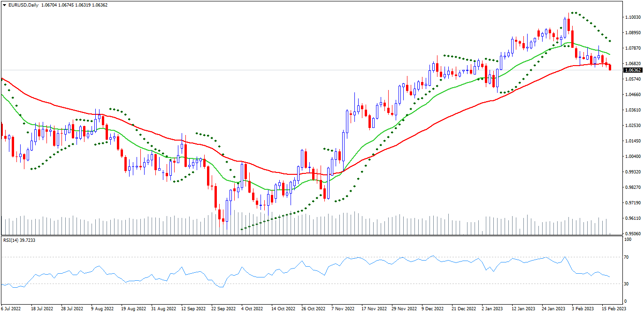Click the 17 Nov 2022 date label
Screen dimensions: 644x314
coord(374,309)
